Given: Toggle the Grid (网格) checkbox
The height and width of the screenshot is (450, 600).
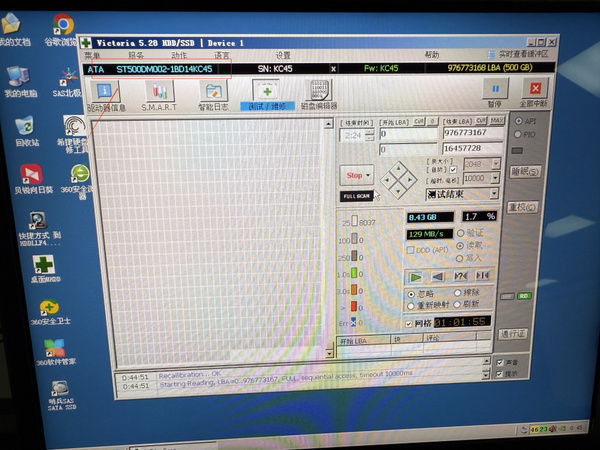Looking at the screenshot, I should pyautogui.click(x=409, y=324).
